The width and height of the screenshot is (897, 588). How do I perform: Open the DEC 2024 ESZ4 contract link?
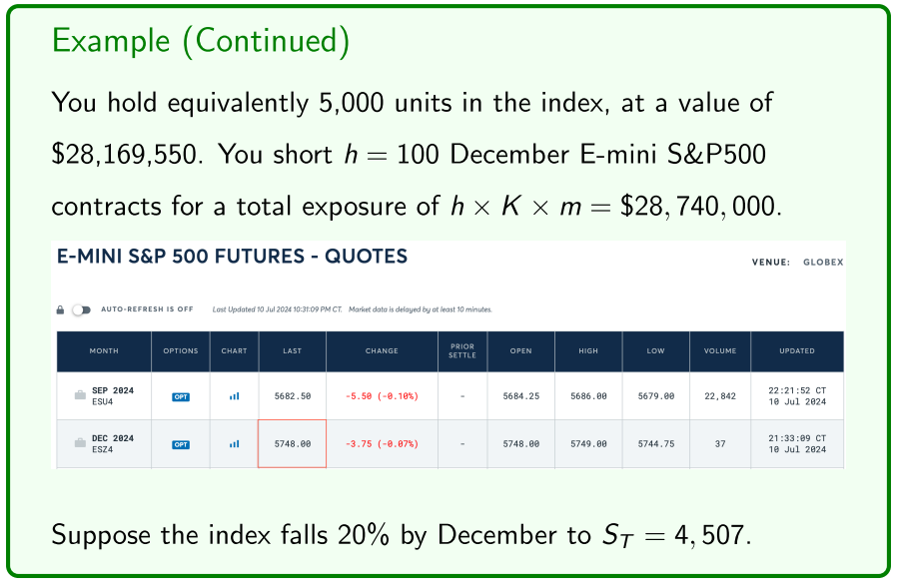click(113, 444)
